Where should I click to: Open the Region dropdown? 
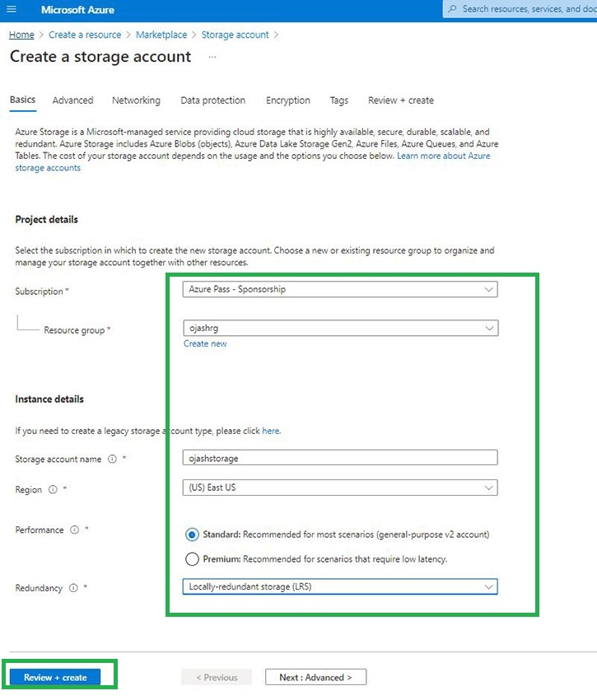tap(340, 488)
